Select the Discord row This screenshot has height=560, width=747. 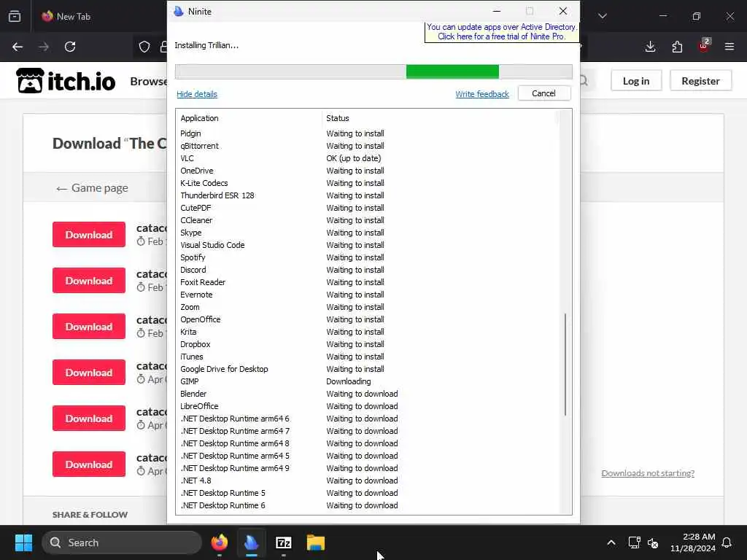tap(368, 270)
